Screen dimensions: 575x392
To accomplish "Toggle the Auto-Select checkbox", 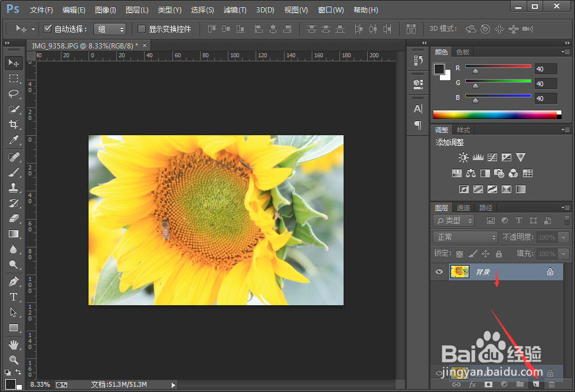I will tap(47, 28).
